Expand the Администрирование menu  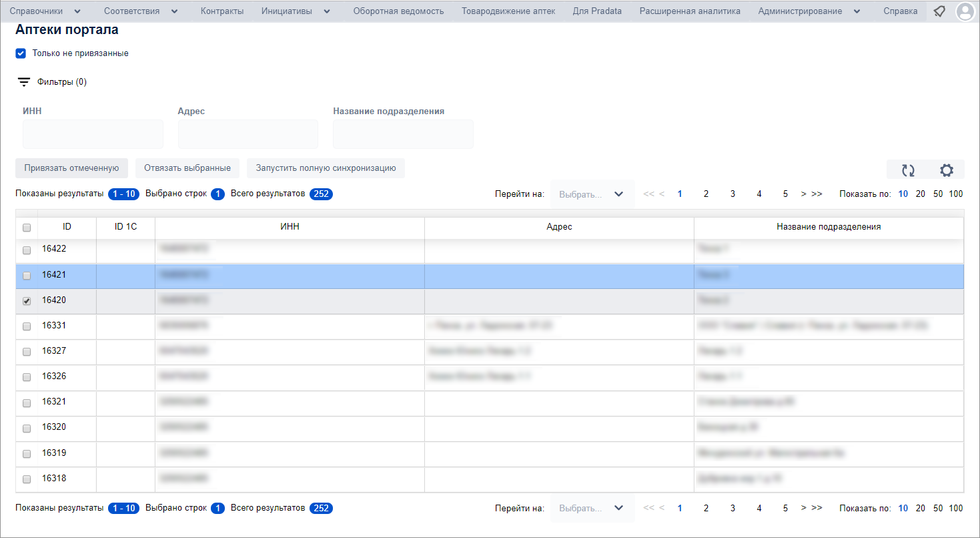(809, 11)
